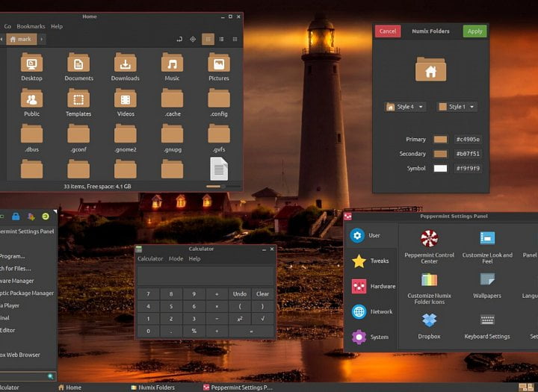
Task: Switch to icon view in file manager
Action: coord(208,39)
